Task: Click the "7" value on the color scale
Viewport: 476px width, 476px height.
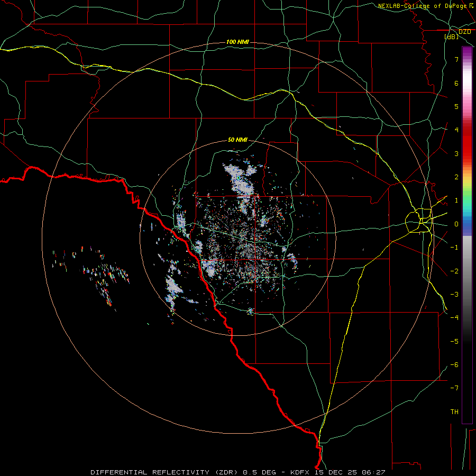Action: coord(456,59)
